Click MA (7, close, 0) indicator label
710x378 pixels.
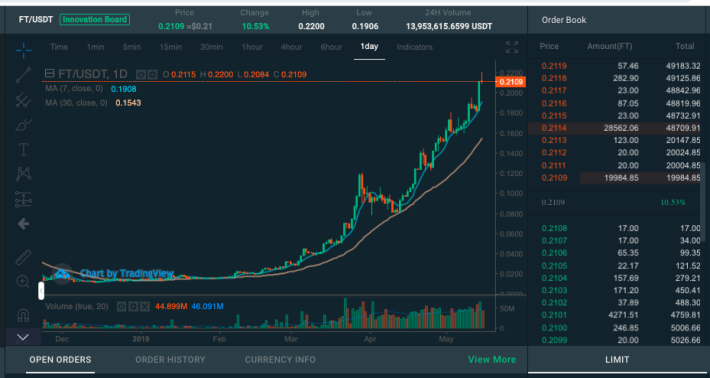(74, 89)
